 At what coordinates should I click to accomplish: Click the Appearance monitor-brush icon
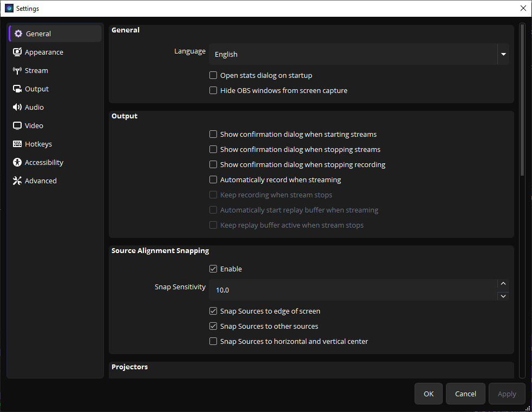(x=17, y=52)
